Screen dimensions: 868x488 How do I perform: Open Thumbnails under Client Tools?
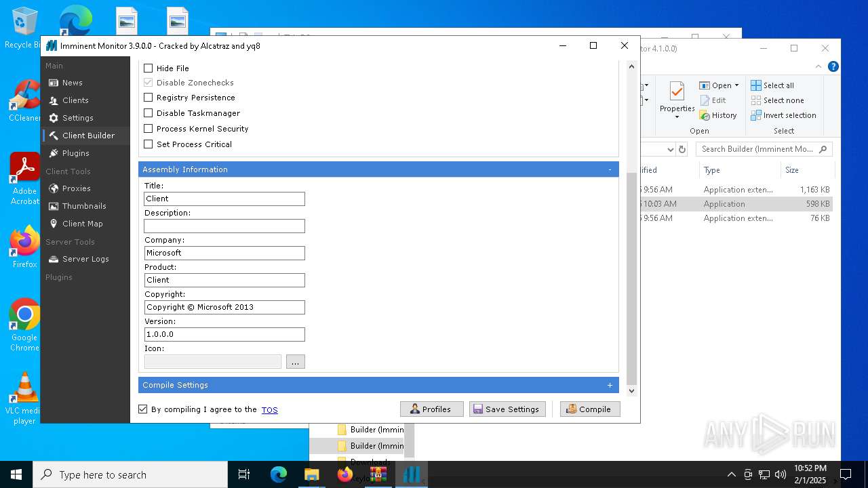click(83, 206)
